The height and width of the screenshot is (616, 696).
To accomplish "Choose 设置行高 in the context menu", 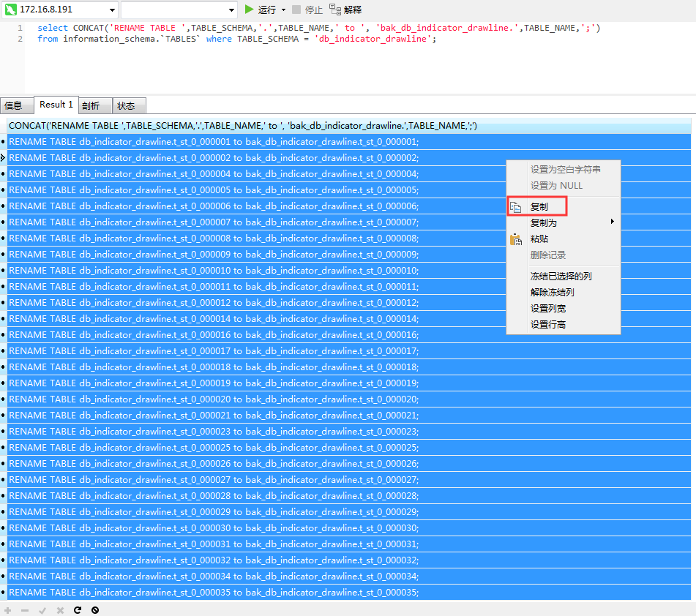I will pyautogui.click(x=564, y=324).
